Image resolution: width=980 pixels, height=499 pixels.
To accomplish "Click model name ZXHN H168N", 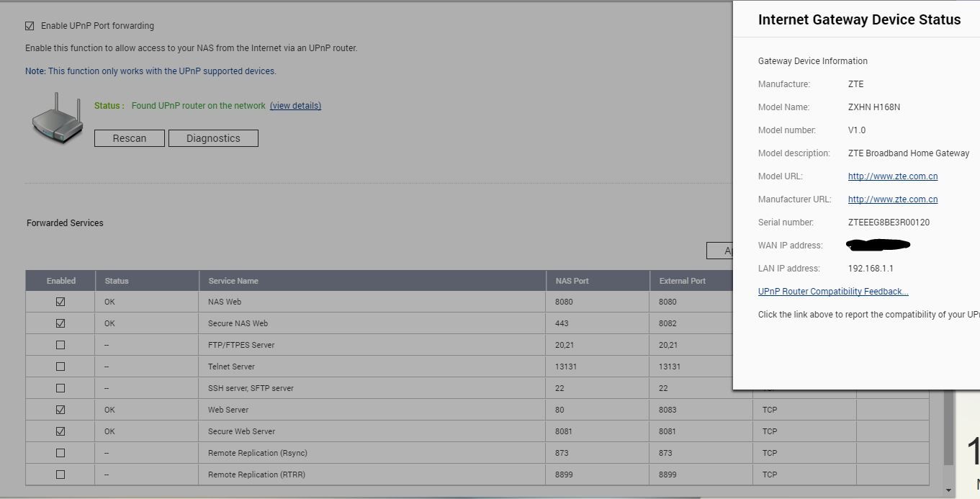I will pos(874,107).
